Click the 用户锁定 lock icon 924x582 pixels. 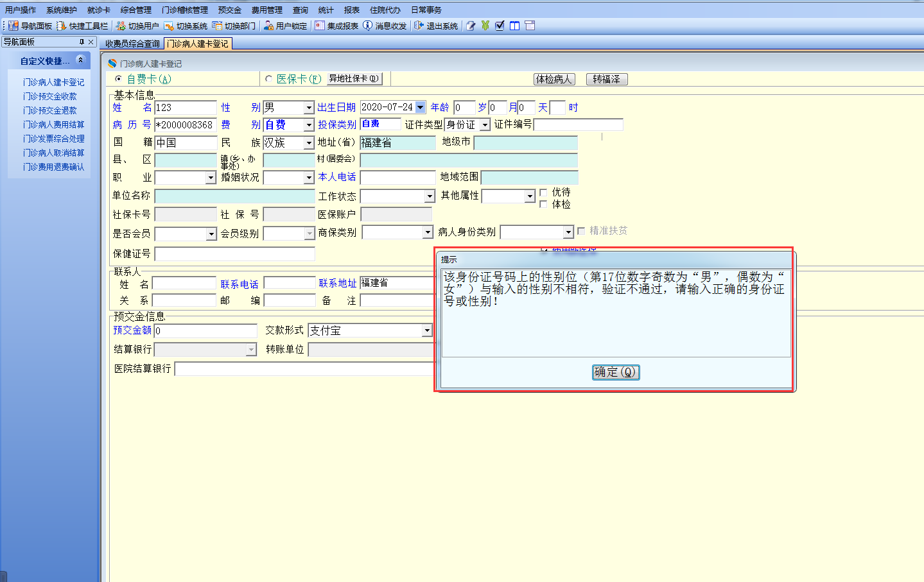click(x=268, y=26)
